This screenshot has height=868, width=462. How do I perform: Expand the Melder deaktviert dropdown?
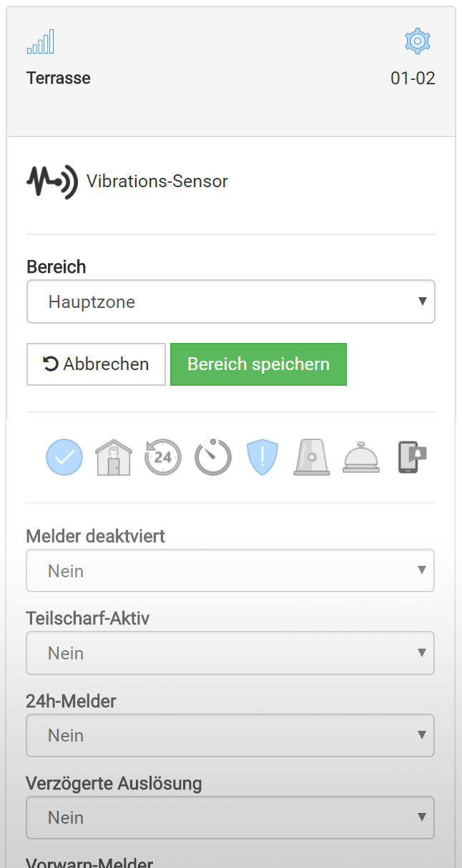pyautogui.click(x=230, y=571)
